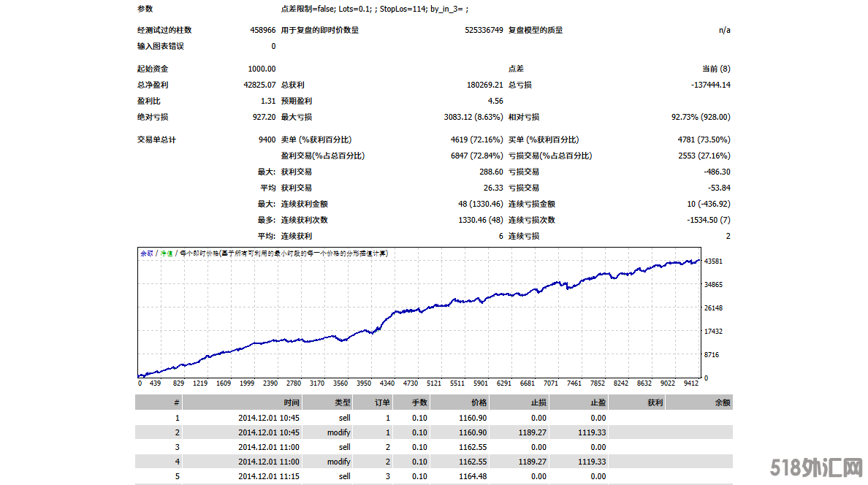
Task: Click the expected payoff value 4.56
Action: (495, 101)
